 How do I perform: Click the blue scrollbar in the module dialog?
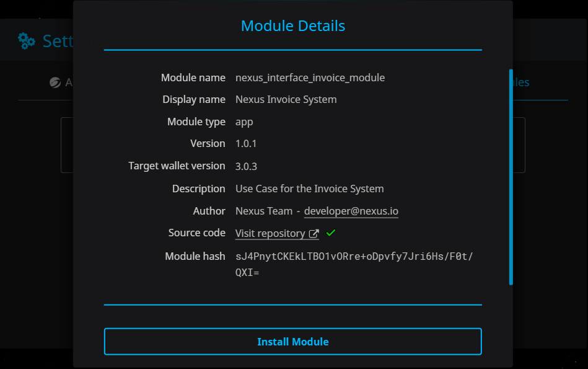[511, 177]
